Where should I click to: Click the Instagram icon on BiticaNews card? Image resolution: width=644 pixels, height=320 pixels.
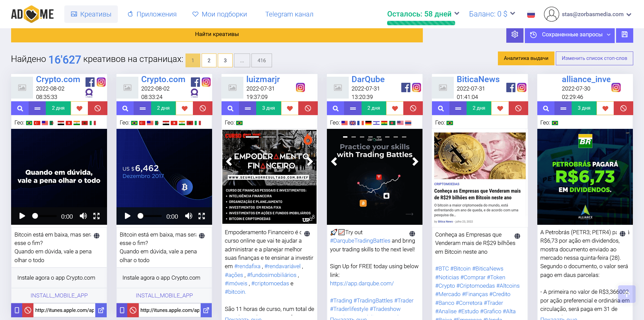pos(521,87)
